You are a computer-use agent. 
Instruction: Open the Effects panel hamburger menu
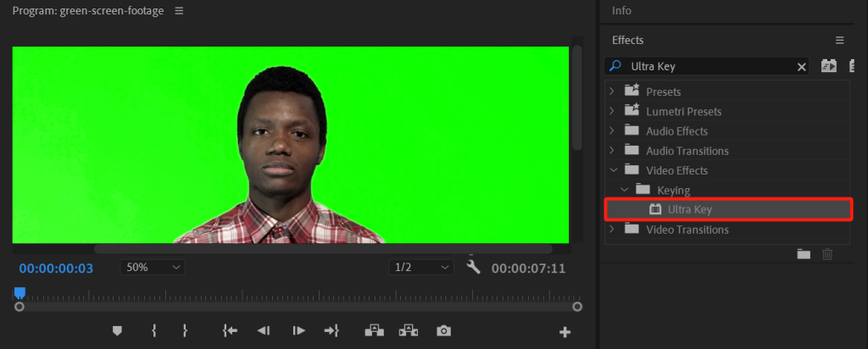point(839,40)
